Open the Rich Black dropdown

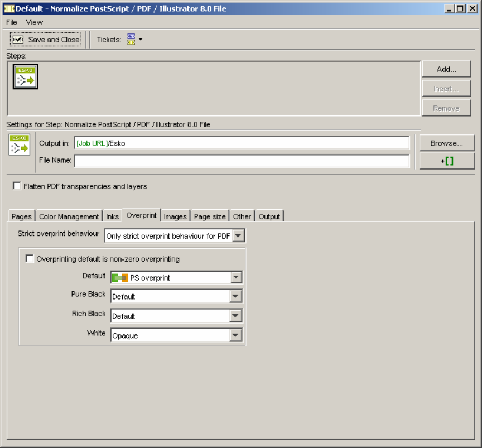235,316
